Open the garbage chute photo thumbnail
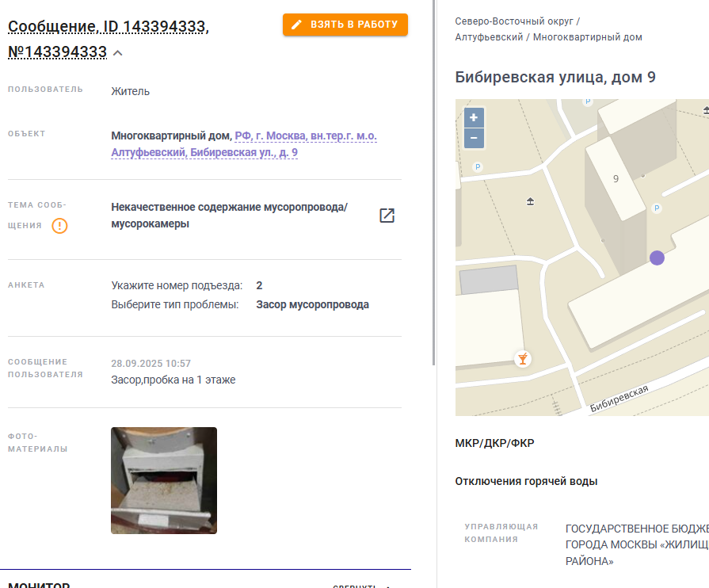This screenshot has width=709, height=588. (164, 480)
